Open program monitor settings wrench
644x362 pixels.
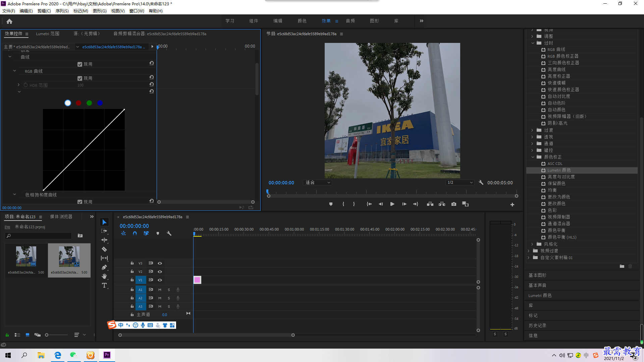481,183
